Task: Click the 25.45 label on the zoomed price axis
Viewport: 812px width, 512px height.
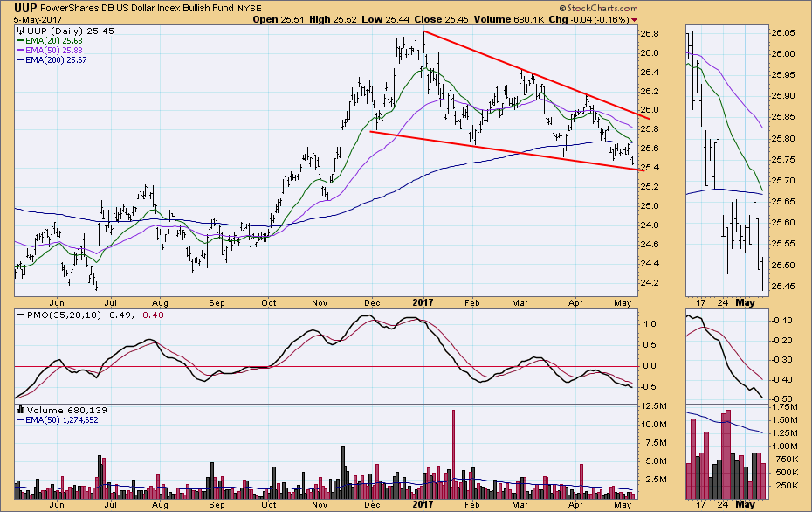Action: pyautogui.click(x=783, y=286)
